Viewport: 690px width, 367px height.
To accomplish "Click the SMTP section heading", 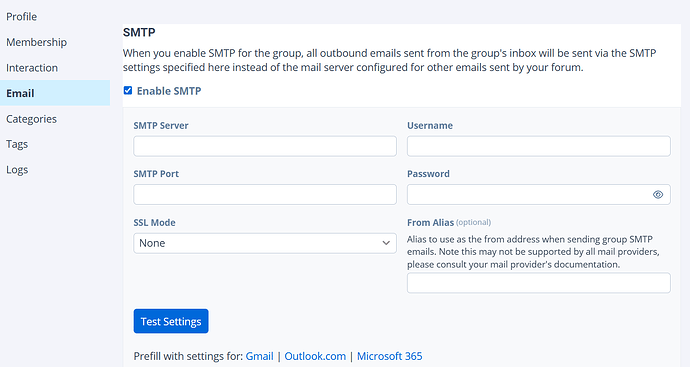I will pos(139,33).
